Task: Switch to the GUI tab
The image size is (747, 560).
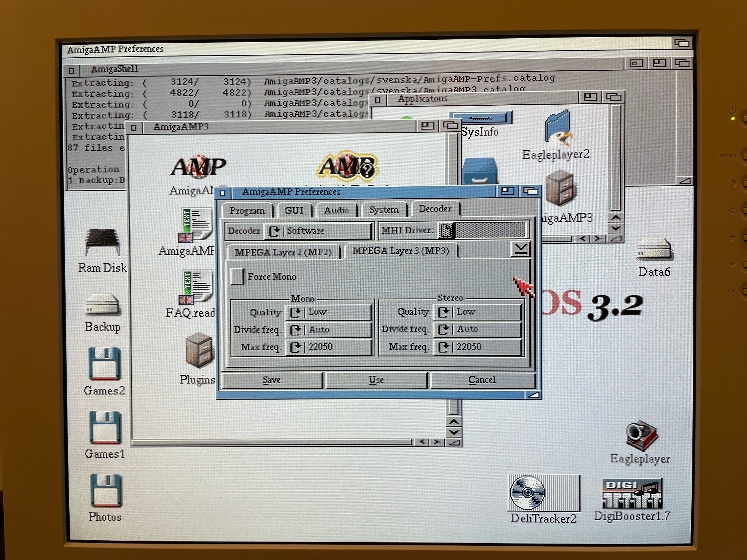Action: click(x=294, y=210)
